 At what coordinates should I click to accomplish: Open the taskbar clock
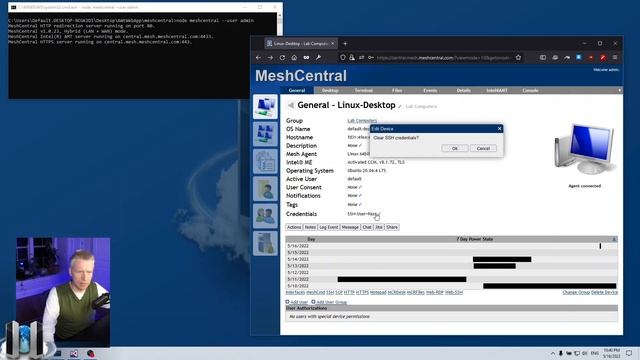coord(611,353)
